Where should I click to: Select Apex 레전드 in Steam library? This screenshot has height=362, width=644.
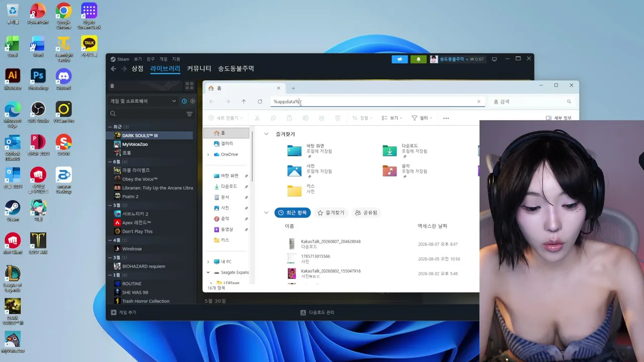pyautogui.click(x=150, y=223)
